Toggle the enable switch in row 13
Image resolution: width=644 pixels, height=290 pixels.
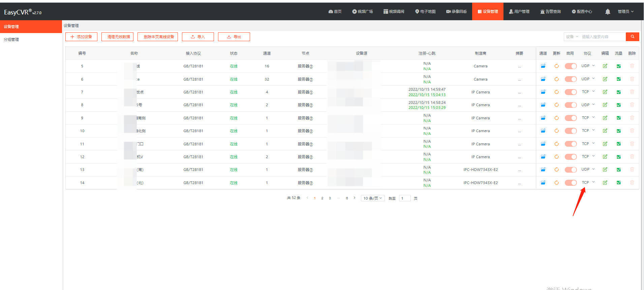click(571, 170)
